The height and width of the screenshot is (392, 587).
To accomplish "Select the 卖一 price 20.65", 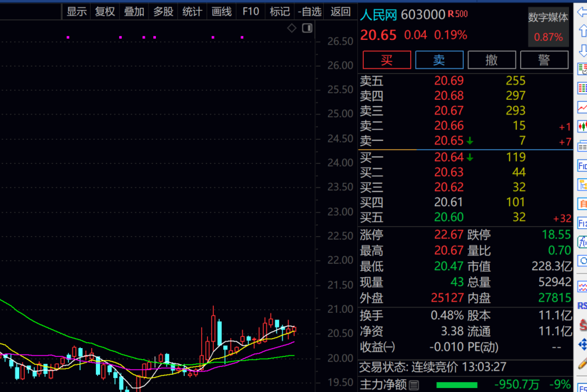I will [449, 140].
